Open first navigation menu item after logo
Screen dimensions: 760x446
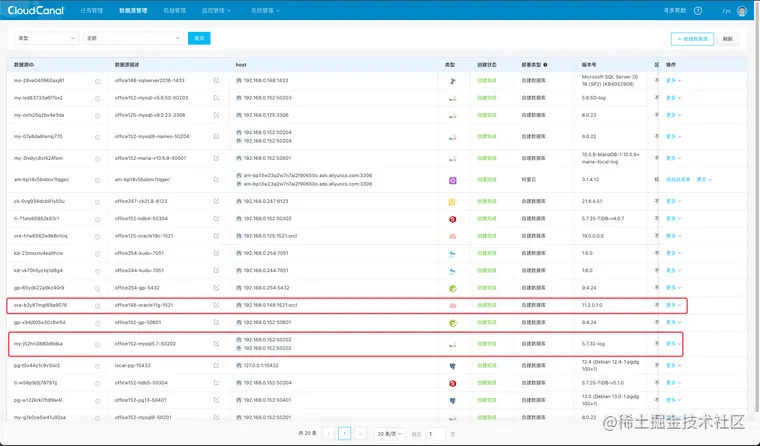92,11
